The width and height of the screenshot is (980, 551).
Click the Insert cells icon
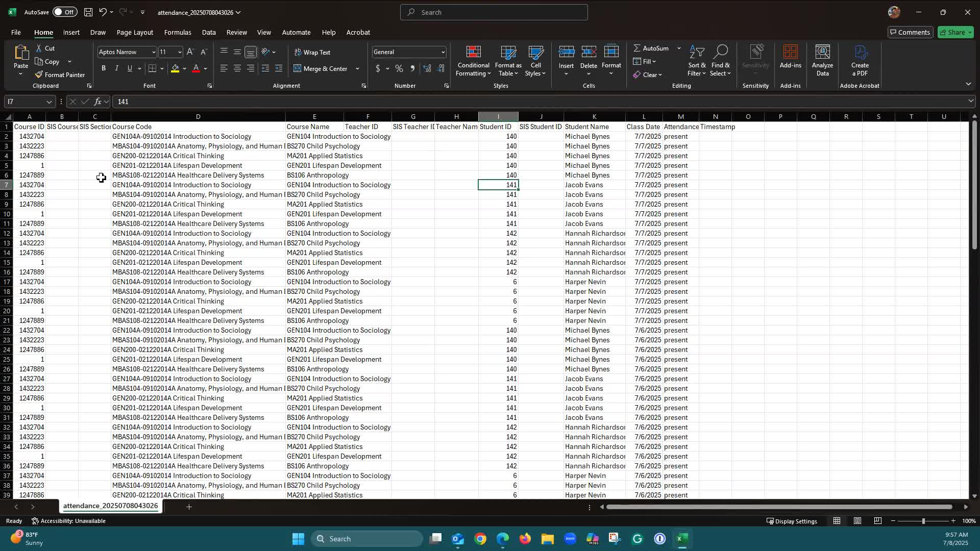click(566, 53)
